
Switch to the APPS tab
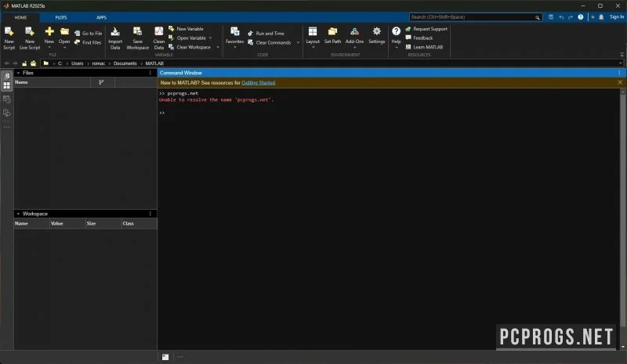[x=102, y=17]
